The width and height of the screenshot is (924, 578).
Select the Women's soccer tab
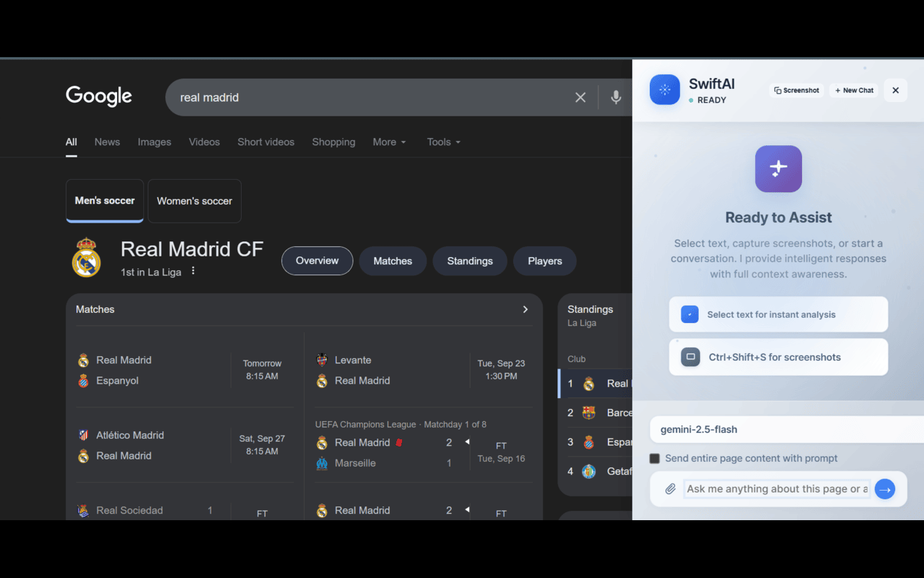tap(194, 201)
